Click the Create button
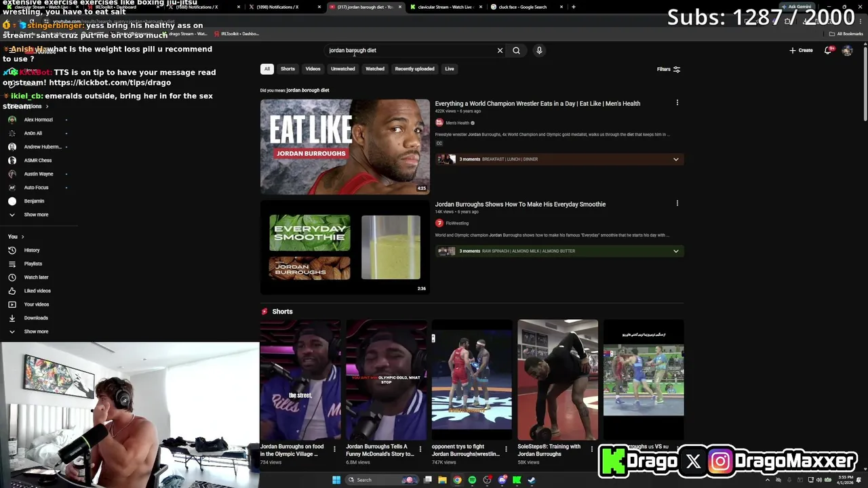Viewport: 868px width, 488px height. click(801, 50)
